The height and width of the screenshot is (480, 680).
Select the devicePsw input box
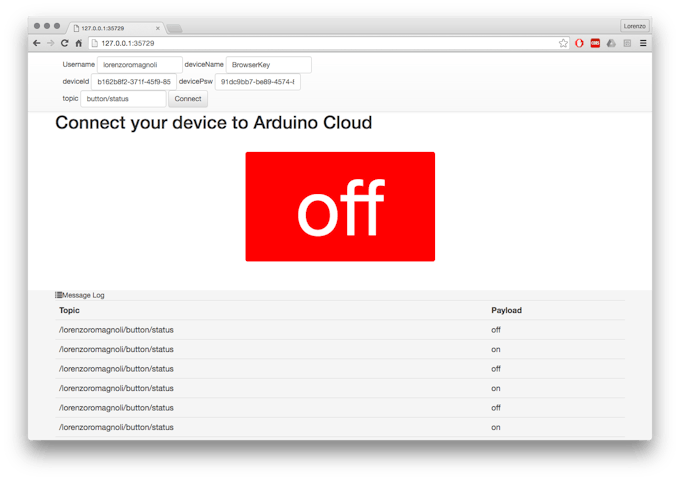(257, 82)
